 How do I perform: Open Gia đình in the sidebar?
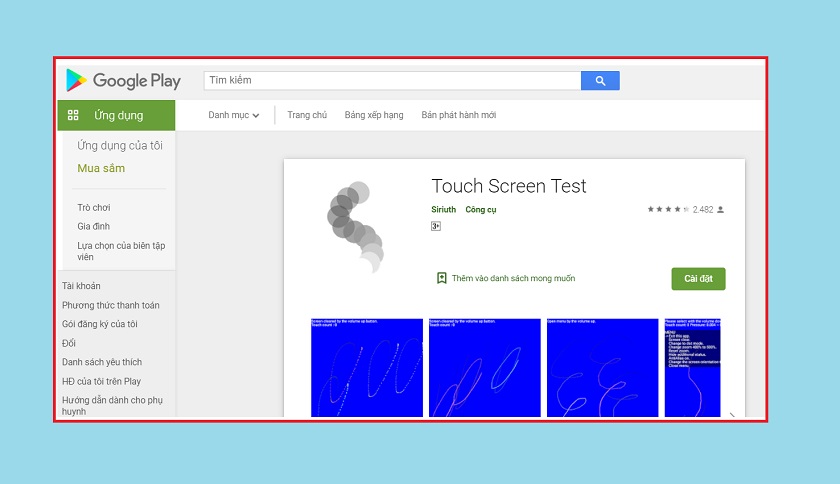(93, 226)
